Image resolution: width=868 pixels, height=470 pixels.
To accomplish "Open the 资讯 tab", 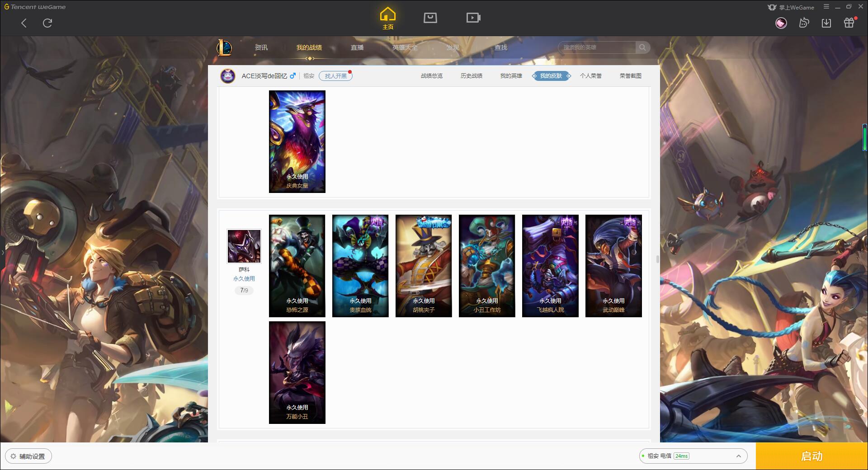I will [261, 47].
